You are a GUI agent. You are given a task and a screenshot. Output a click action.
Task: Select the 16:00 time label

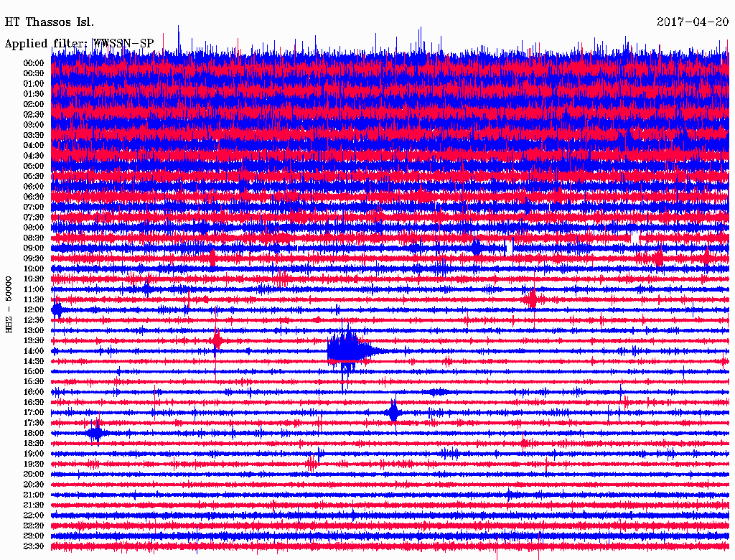click(33, 392)
